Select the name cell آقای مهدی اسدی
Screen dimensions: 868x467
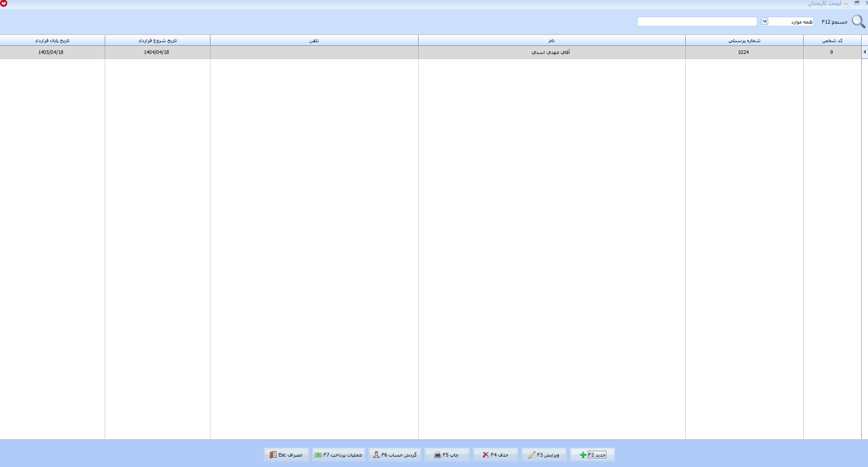tap(551, 52)
